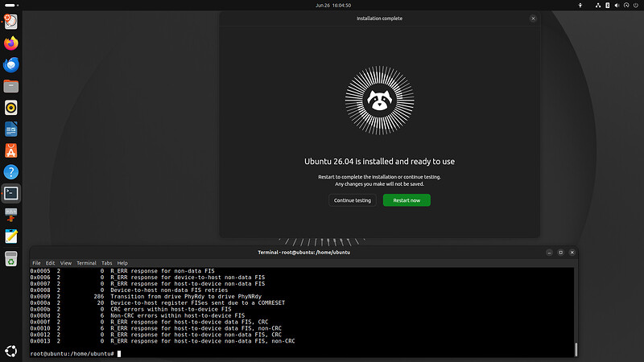
Task: Click the 0x0013 line in the terminal
Action: [163, 341]
